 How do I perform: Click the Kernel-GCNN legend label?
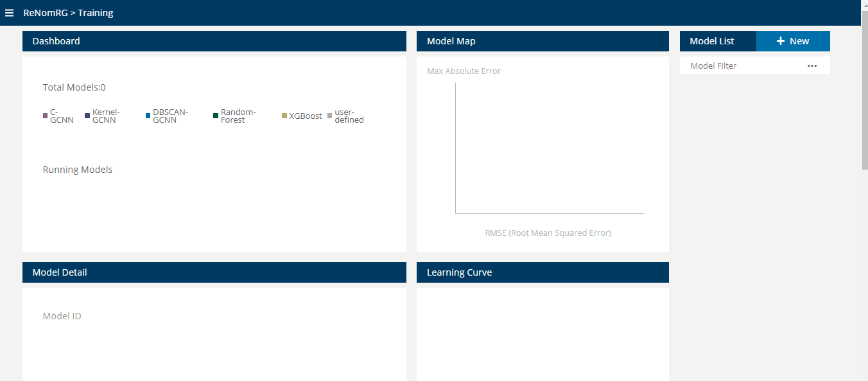click(106, 116)
